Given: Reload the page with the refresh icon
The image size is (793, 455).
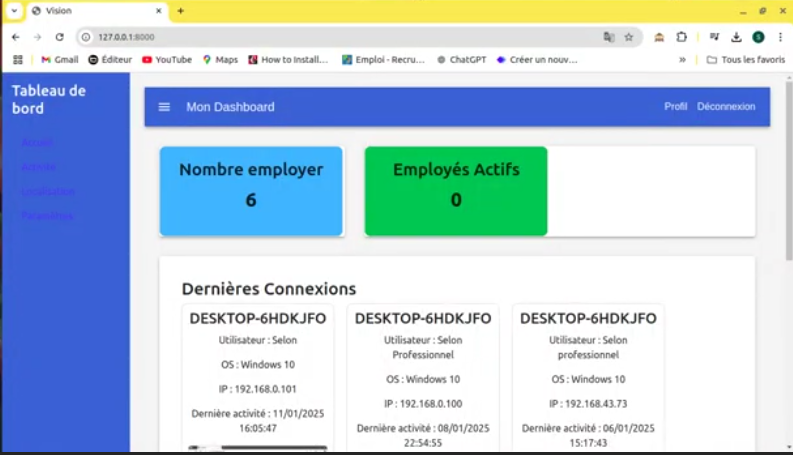Looking at the screenshot, I should (x=60, y=37).
